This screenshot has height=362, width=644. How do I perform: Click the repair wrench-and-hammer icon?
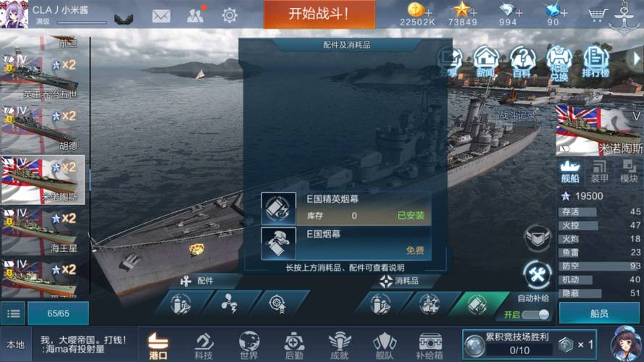coord(538,274)
